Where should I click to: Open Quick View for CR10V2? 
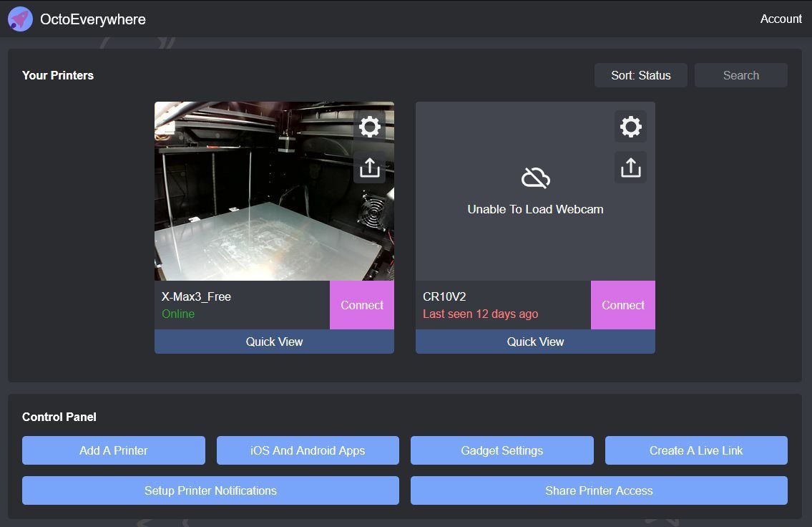coord(535,342)
